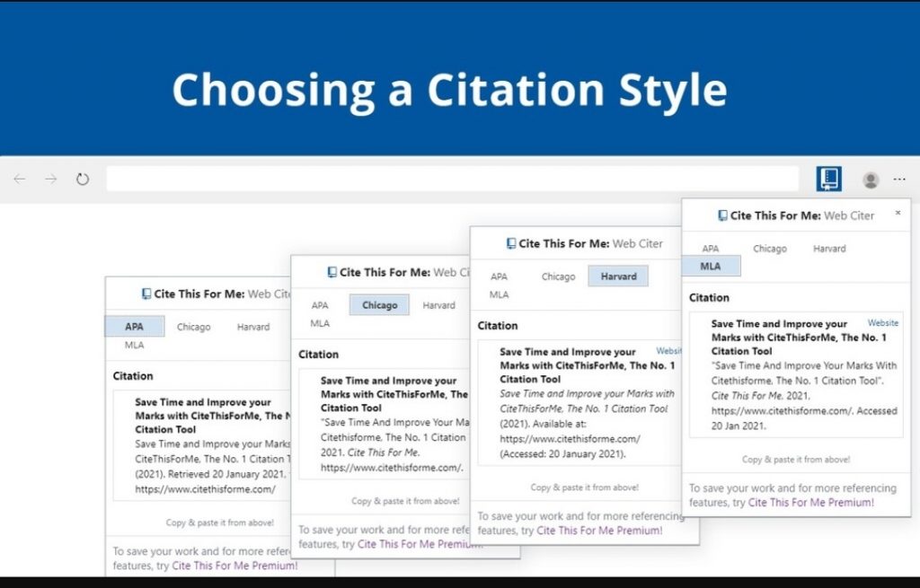Click 'Copy & paste it from above!' in APA popup
Screen dimensions: 920x588
[x=219, y=522]
